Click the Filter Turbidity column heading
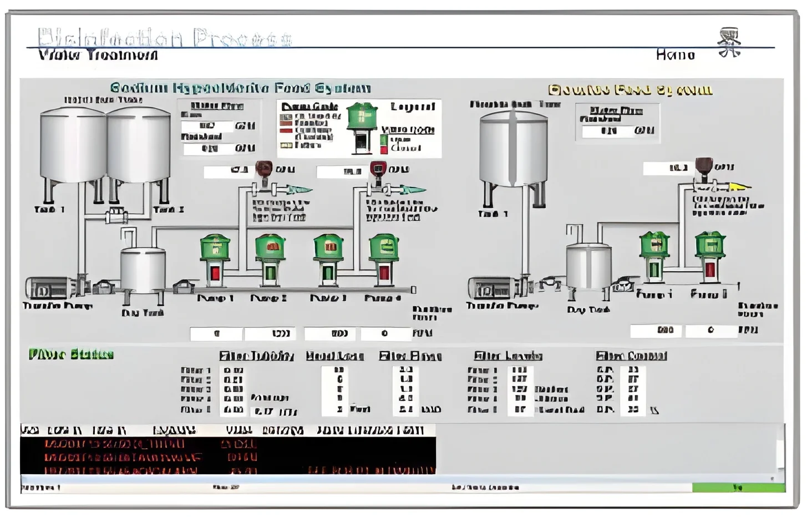 click(x=256, y=356)
